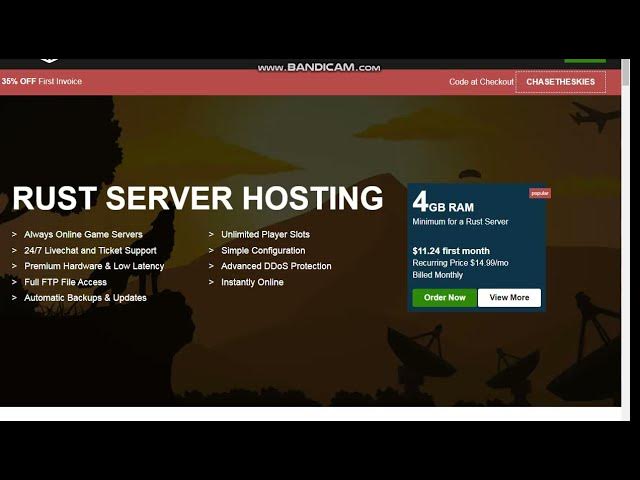
Task: Click the page vertical scrollbar thumb
Action: (626, 72)
